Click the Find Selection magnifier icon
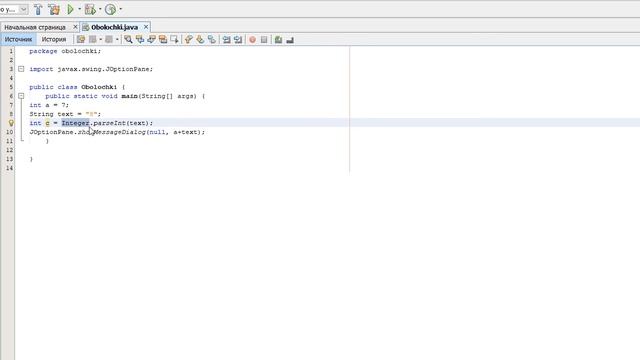 click(x=128, y=40)
